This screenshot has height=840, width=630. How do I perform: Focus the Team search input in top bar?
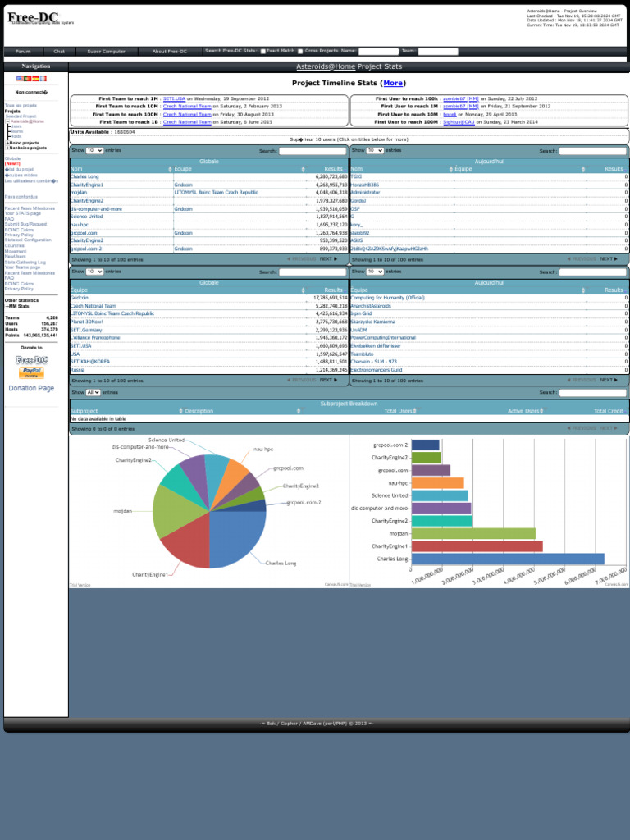438,52
